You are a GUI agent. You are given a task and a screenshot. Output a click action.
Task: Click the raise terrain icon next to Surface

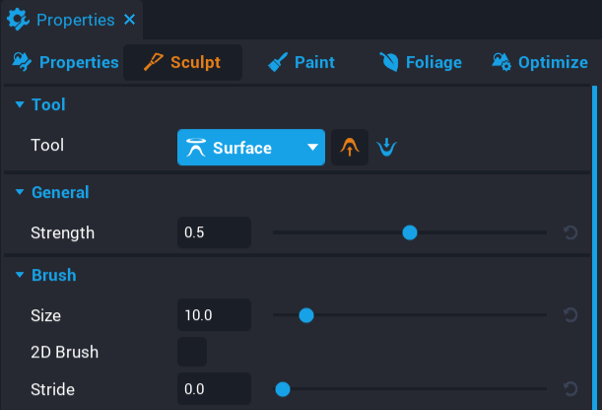(x=349, y=148)
